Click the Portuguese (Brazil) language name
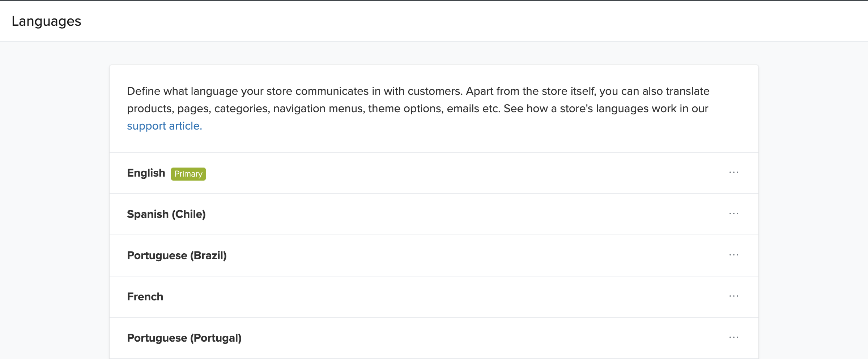 (176, 255)
